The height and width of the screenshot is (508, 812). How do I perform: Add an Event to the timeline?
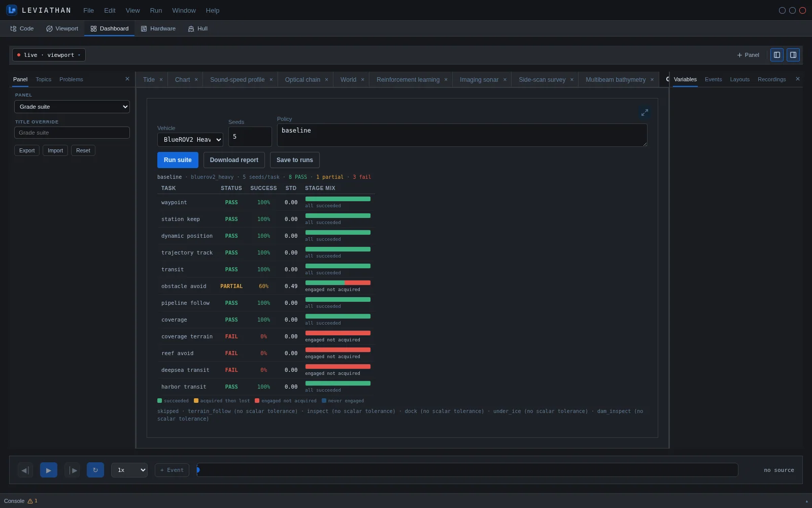tap(172, 470)
